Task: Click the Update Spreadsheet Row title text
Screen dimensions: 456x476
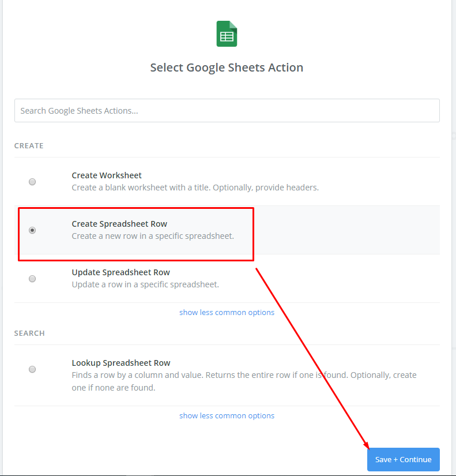Action: 120,272
